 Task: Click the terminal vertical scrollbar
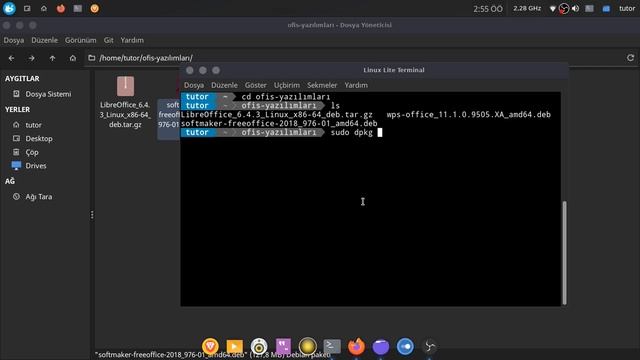(564, 253)
